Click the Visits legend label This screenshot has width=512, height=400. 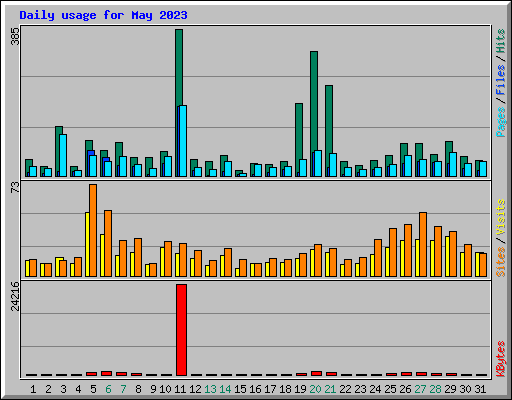click(x=501, y=217)
